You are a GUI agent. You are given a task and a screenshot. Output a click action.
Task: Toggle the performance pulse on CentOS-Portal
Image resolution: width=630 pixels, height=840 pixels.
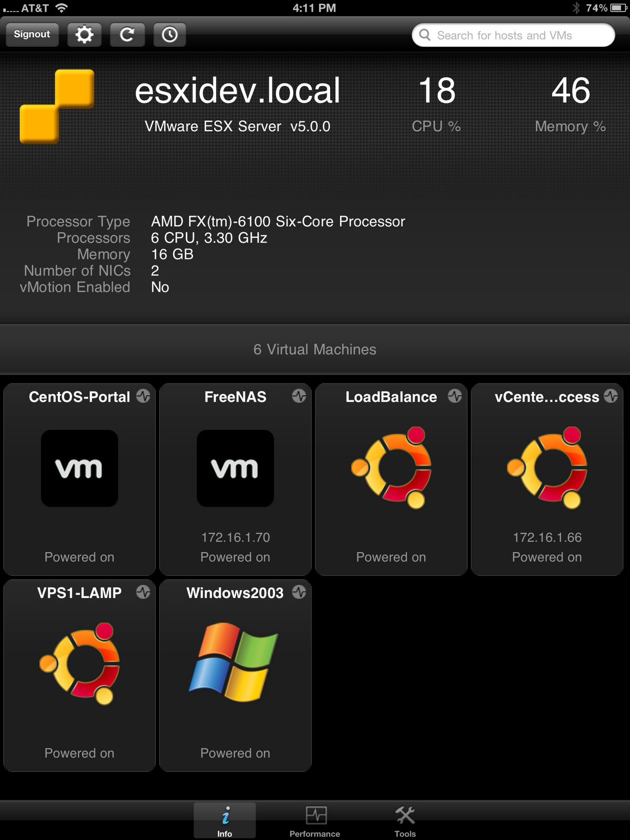click(x=143, y=397)
